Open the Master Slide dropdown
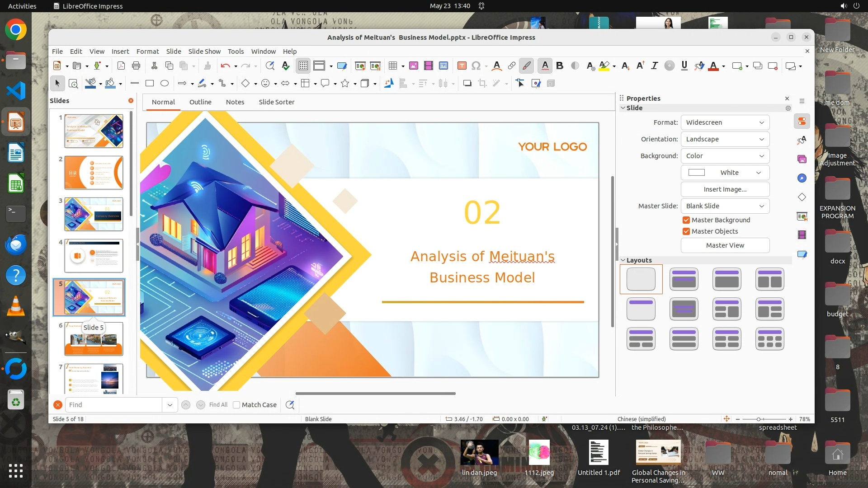Viewport: 868px width, 488px height. (725, 206)
